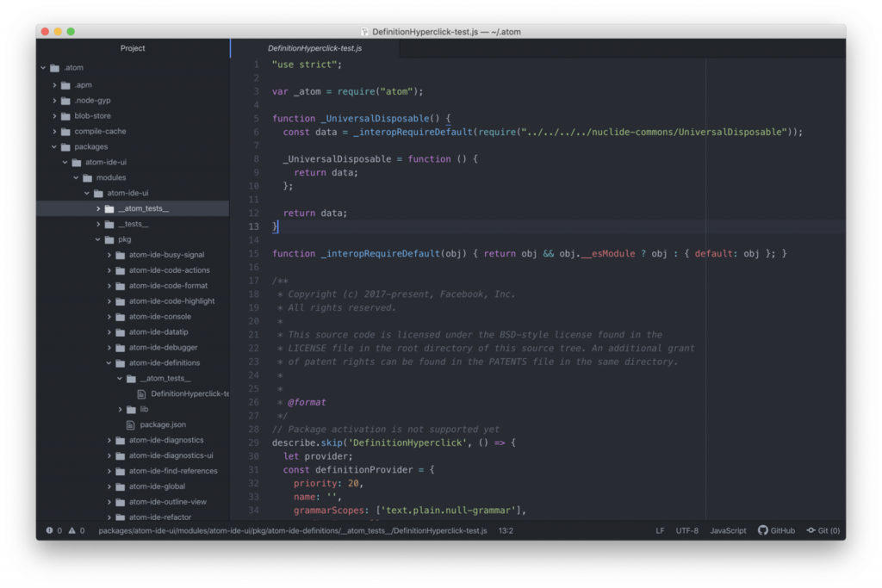Click the Project panel header
This screenshot has width=882, height=588.
coord(132,48)
